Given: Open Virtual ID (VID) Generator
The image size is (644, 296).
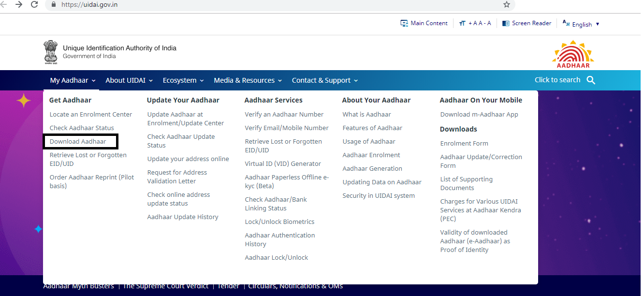Looking at the screenshot, I should pos(283,163).
